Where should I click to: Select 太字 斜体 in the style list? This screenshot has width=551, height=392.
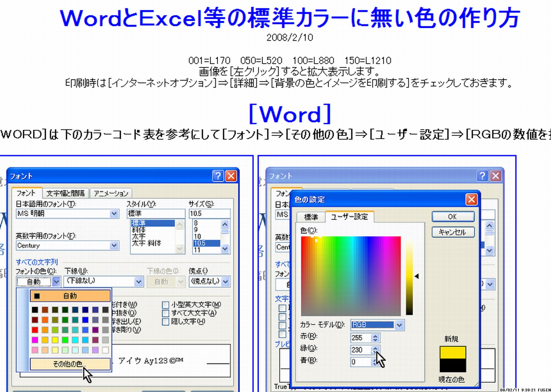tap(146, 243)
